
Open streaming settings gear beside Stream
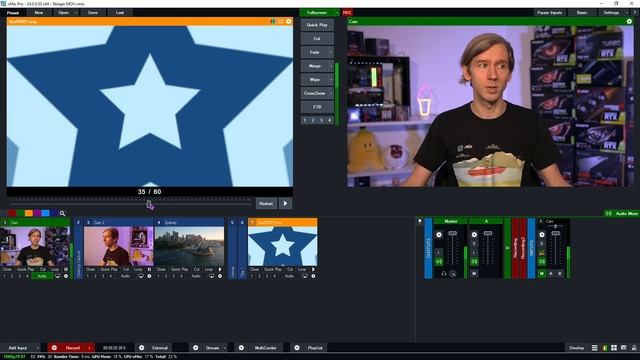(x=196, y=348)
